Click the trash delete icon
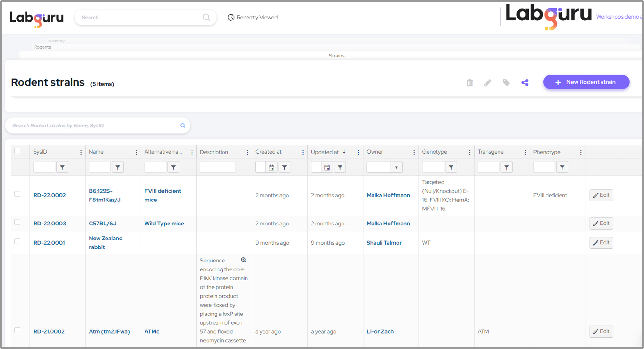The height and width of the screenshot is (349, 644). [x=469, y=83]
